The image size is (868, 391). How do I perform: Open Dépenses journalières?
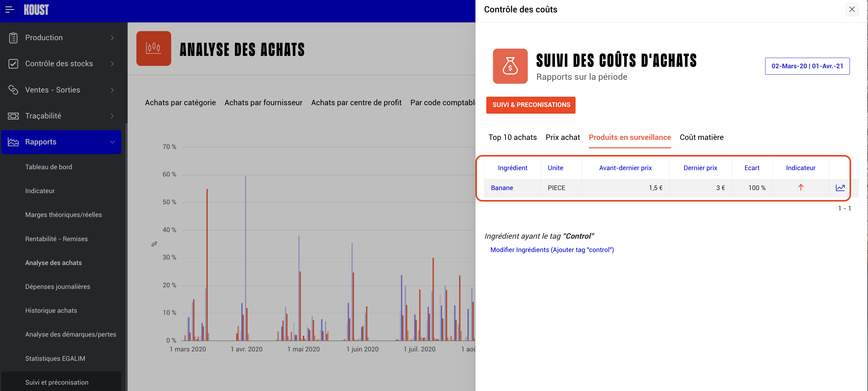tap(58, 286)
